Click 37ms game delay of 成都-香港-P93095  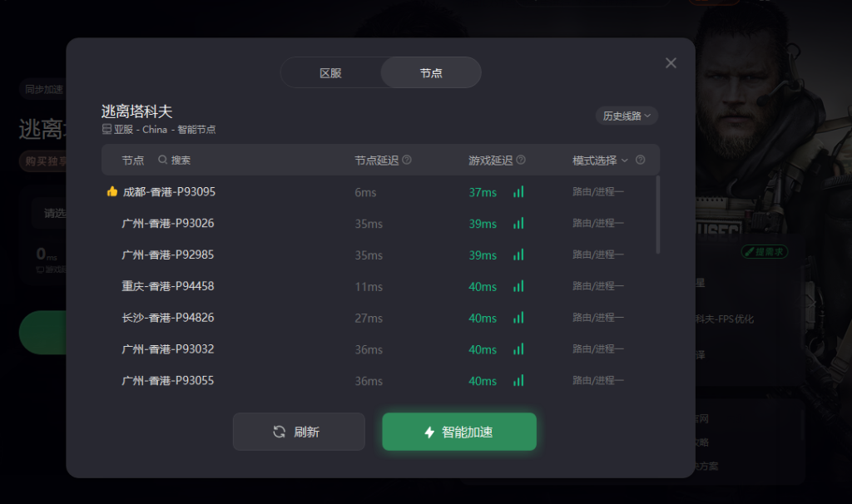(483, 192)
